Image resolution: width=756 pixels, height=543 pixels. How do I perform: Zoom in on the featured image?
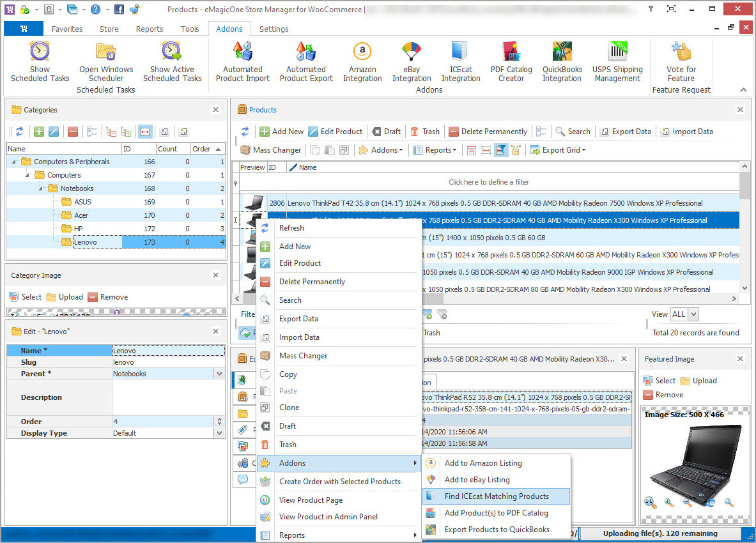pos(668,503)
